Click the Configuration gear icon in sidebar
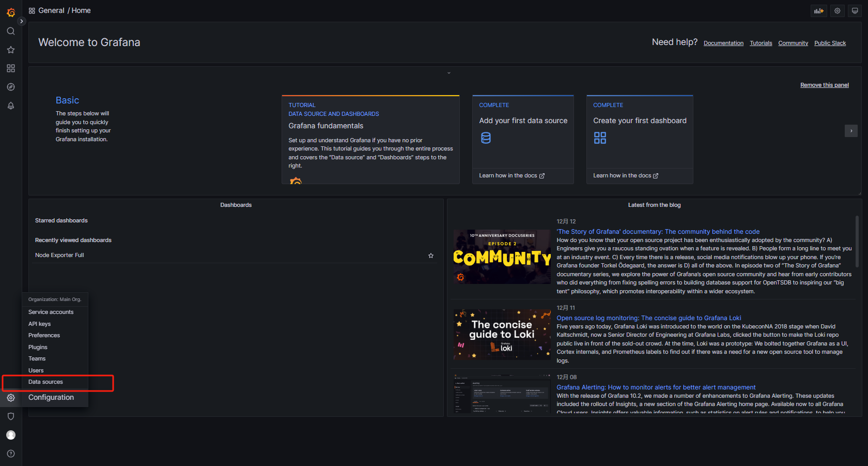868x466 pixels. (11, 398)
